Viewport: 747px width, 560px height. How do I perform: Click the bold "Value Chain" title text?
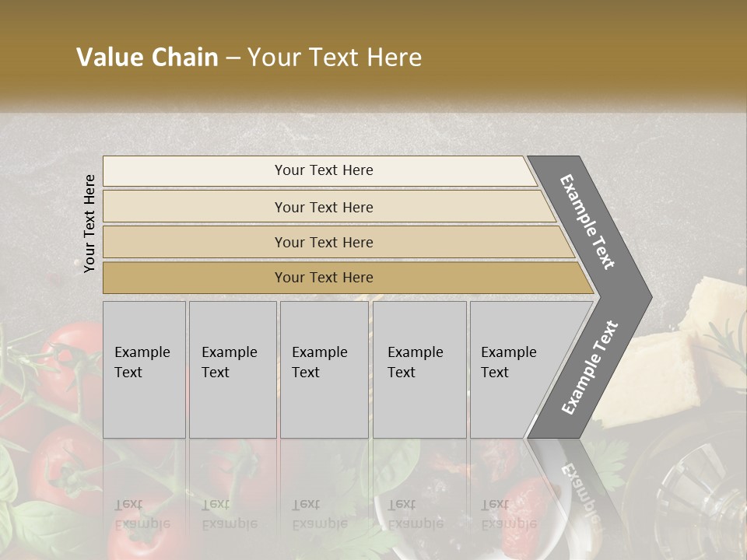tap(147, 58)
